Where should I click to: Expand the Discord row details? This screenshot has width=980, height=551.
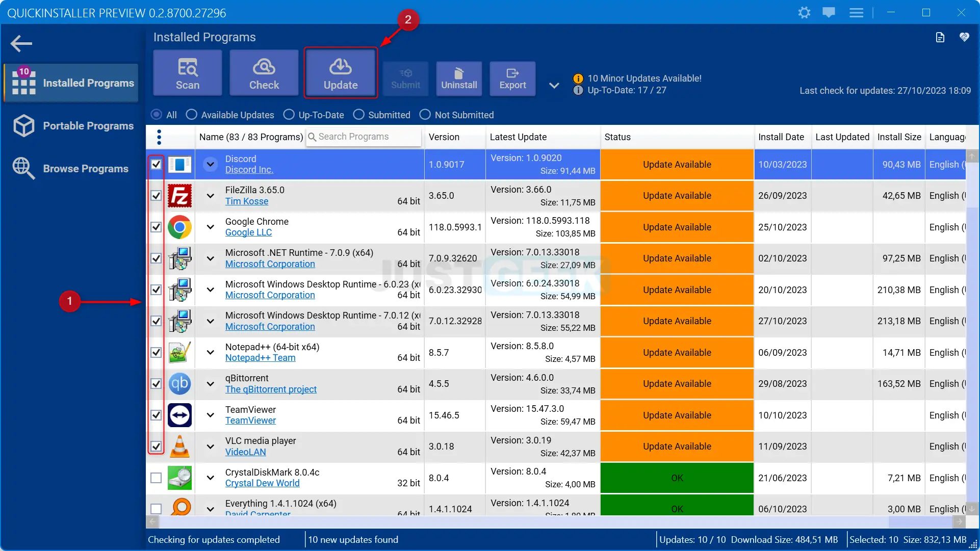click(210, 164)
